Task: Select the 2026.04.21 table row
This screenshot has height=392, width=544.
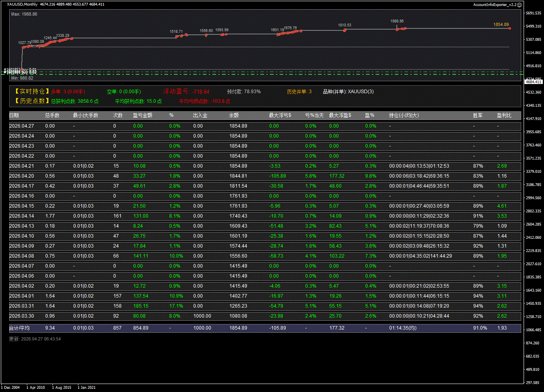Action: pos(265,166)
